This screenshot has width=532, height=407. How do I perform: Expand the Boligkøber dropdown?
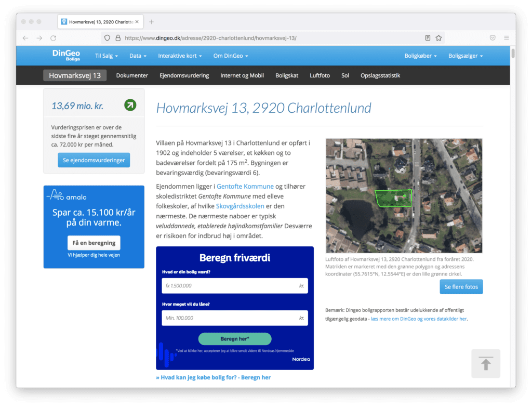coord(420,56)
